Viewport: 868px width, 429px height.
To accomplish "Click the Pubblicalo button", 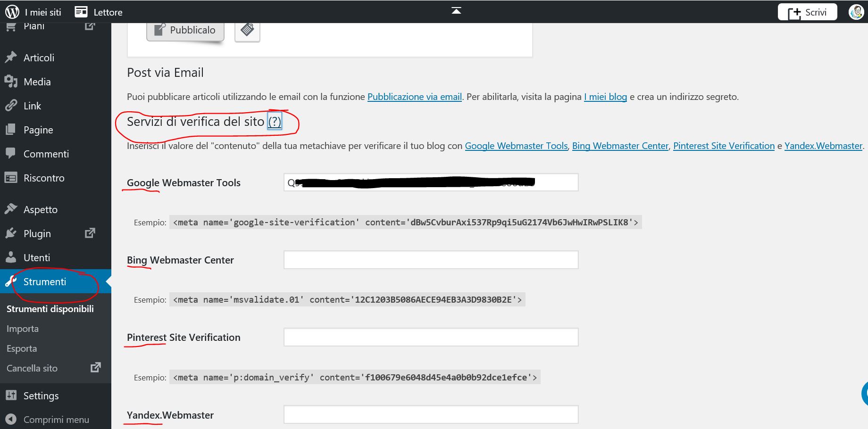I will [185, 30].
